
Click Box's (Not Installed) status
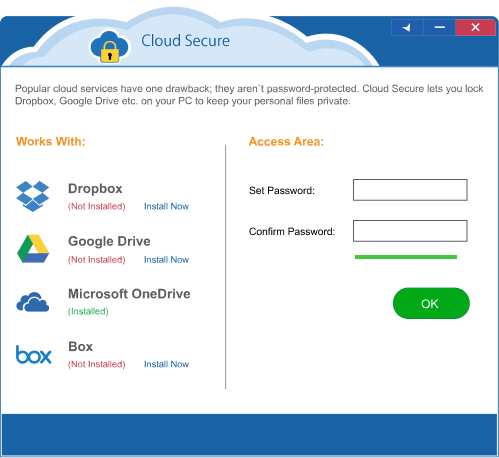pos(97,364)
